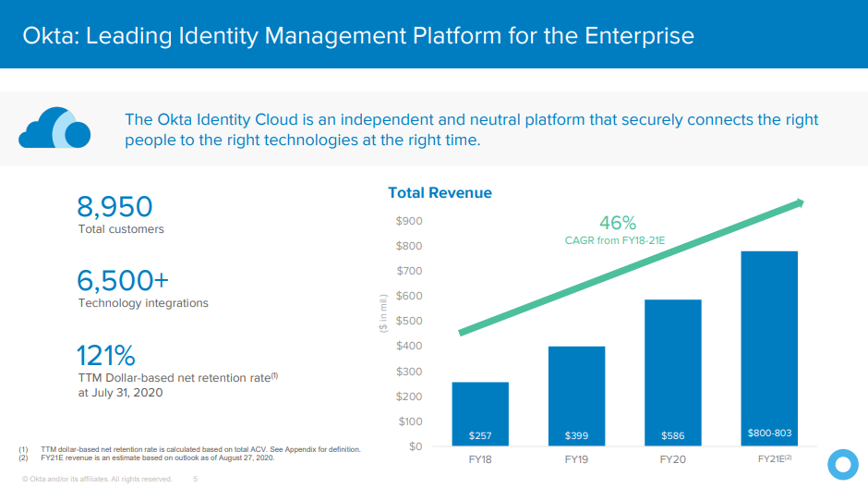Click the $586 bar value

tap(672, 436)
